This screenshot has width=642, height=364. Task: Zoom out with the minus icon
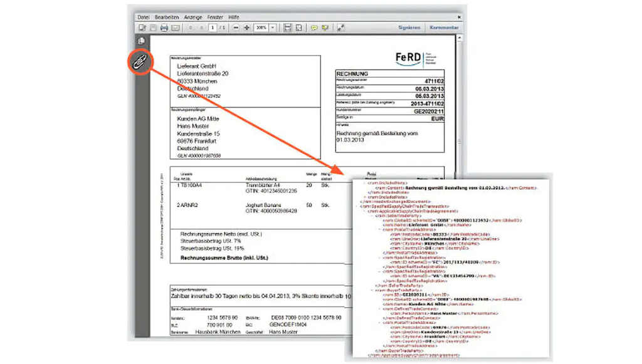[x=236, y=28]
